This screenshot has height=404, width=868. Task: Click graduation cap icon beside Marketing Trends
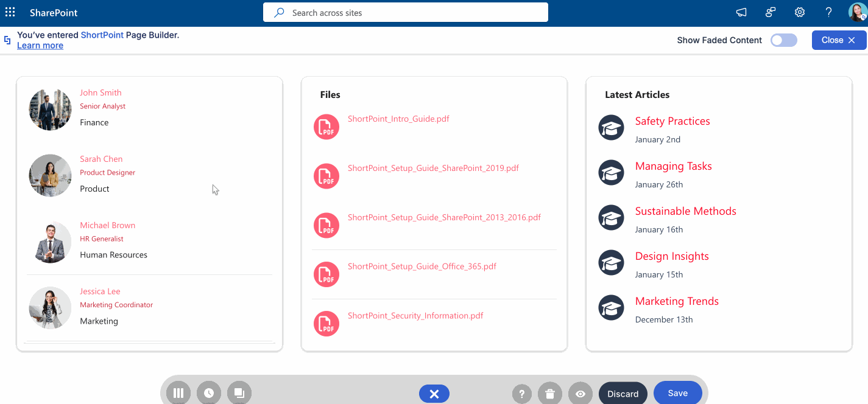(611, 308)
